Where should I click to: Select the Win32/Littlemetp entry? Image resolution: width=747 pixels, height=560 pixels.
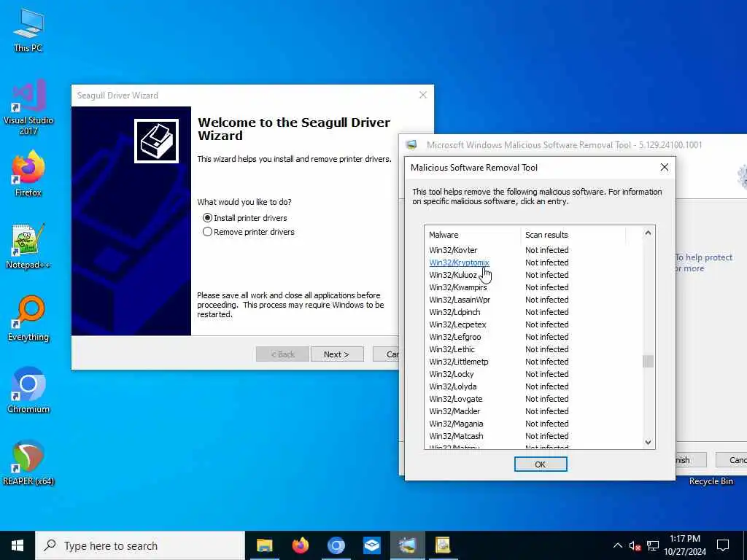point(458,362)
